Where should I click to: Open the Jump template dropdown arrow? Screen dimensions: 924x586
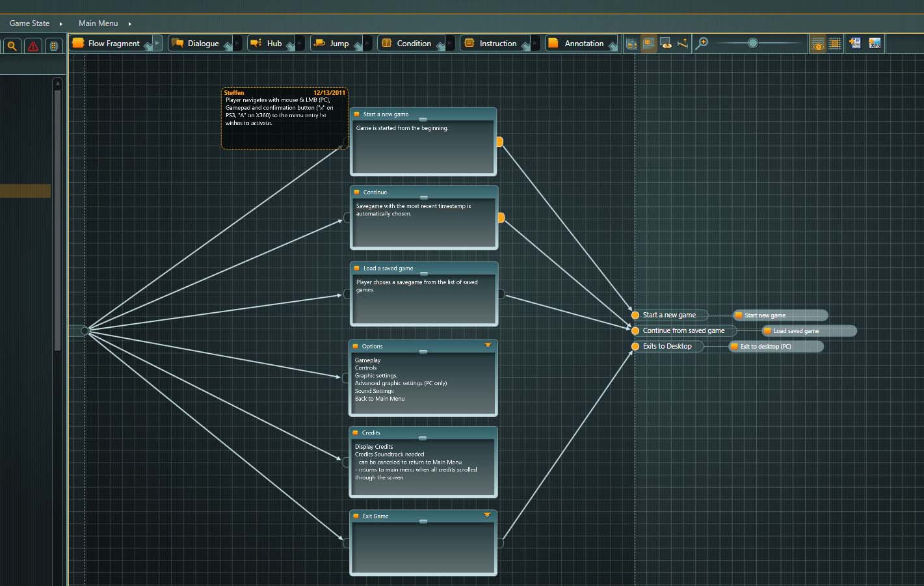pyautogui.click(x=367, y=43)
